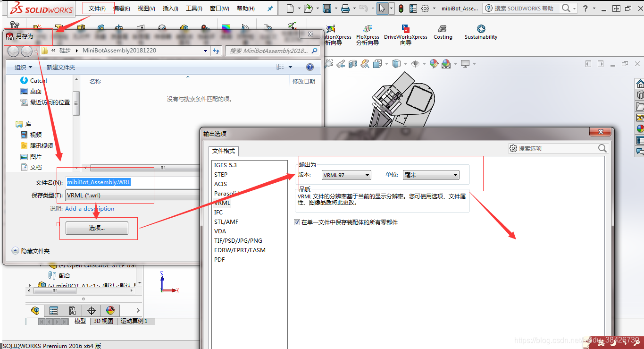Open the Design Library pane icon
The width and height of the screenshot is (644, 349).
coord(640,95)
